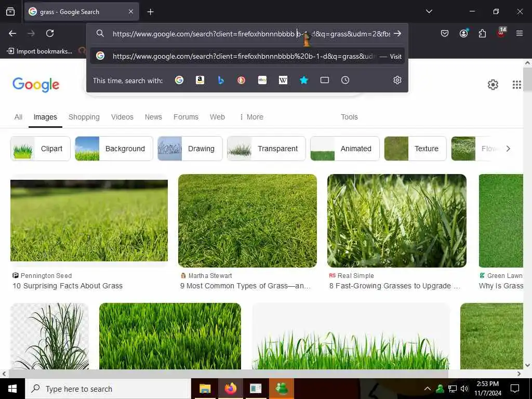The image size is (532, 399).
Task: Click Firefox icon in taskbar
Action: [x=230, y=389]
